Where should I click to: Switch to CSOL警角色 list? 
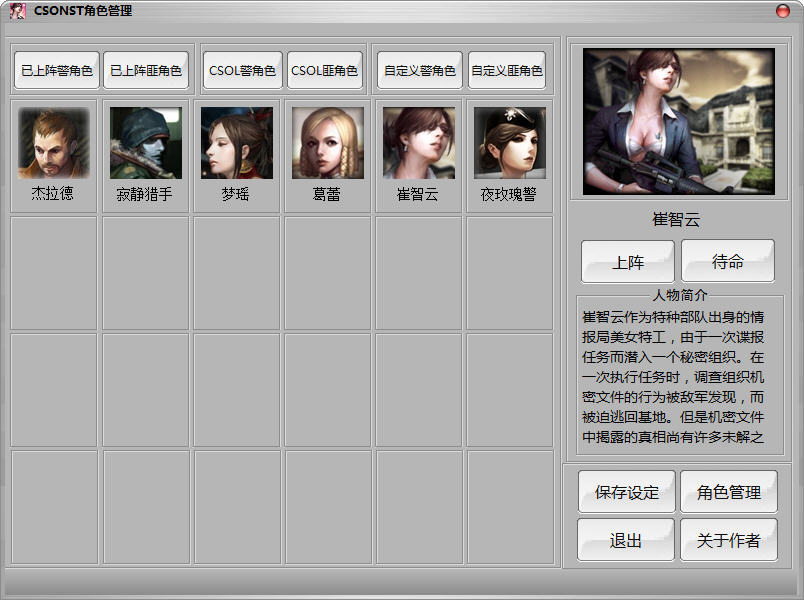[x=243, y=70]
